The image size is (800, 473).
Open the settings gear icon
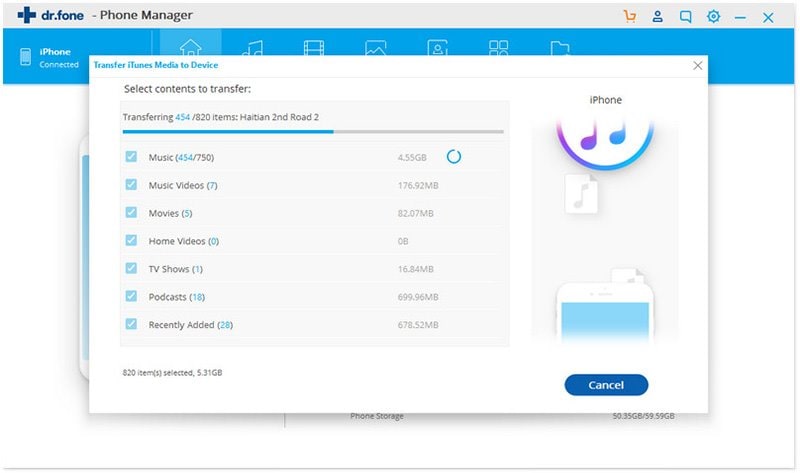[713, 16]
